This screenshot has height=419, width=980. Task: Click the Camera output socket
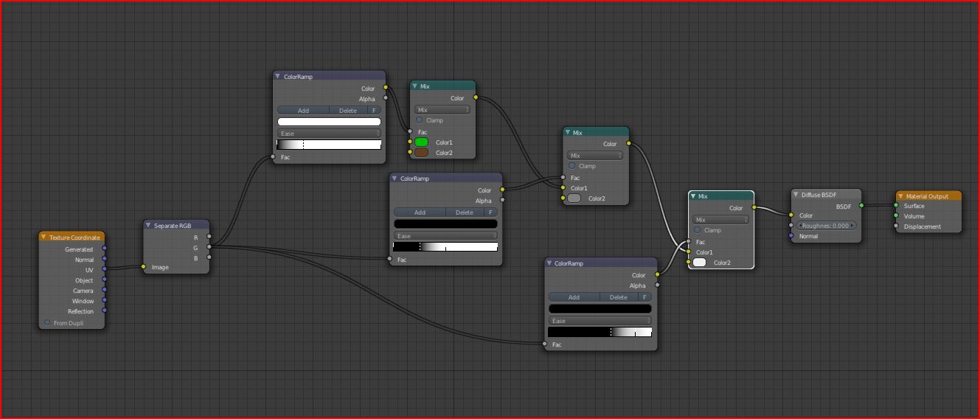(x=104, y=290)
